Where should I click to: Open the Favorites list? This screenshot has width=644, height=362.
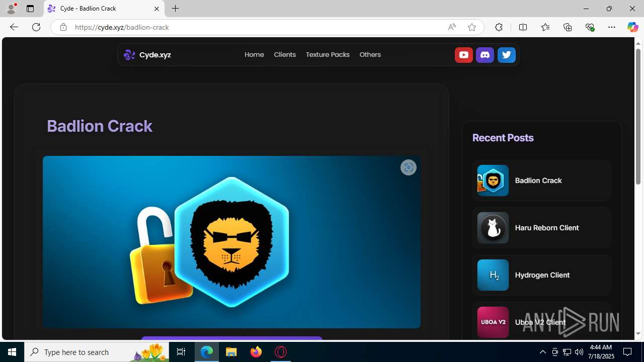(545, 27)
